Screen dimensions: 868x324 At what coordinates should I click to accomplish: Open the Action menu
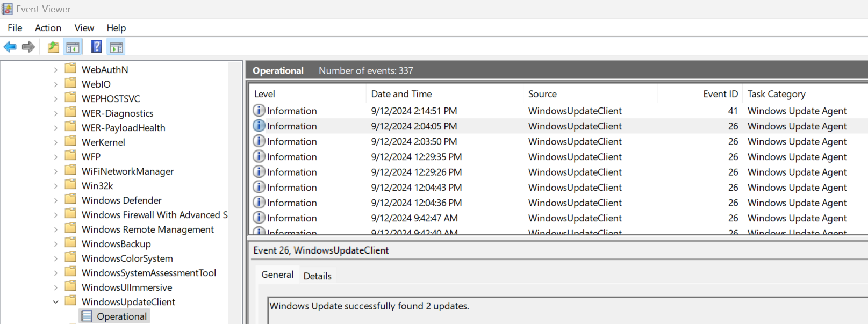point(48,28)
